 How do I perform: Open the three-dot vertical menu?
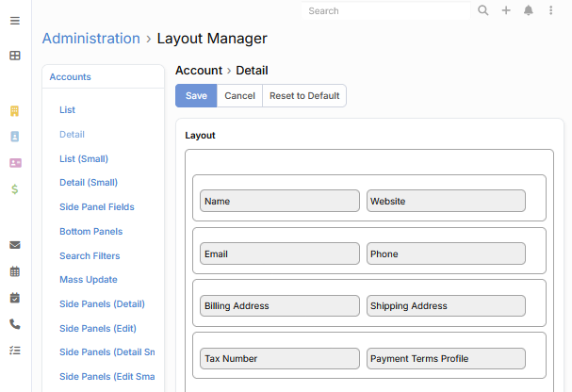pyautogui.click(x=551, y=10)
